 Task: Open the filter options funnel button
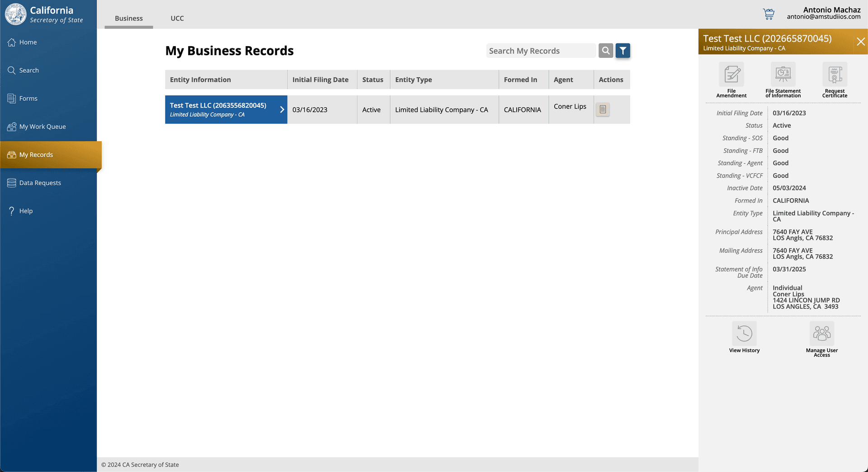click(x=623, y=51)
